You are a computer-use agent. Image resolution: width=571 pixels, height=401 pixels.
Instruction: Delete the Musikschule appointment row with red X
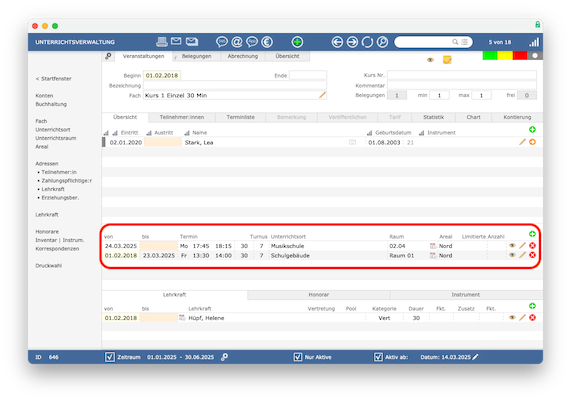[532, 245]
